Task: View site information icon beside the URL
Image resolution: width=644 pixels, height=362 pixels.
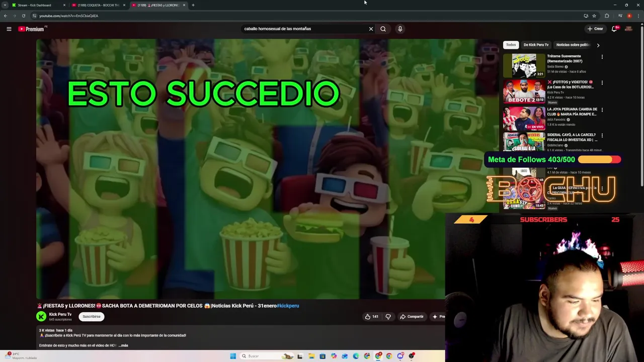Action: pyautogui.click(x=34, y=16)
